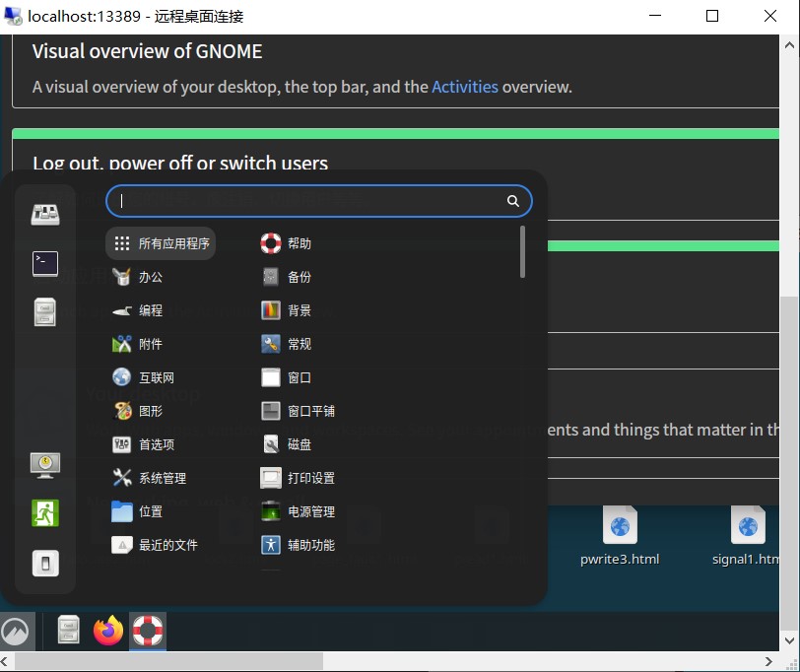Screen dimensions: 800x672
Task: Click the magnifier icon in the search box
Action: pyautogui.click(x=512, y=201)
